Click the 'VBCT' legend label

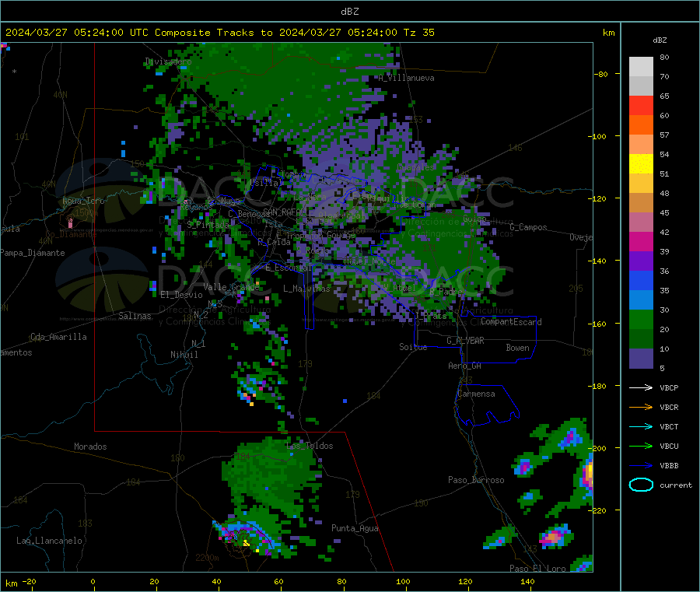click(669, 427)
